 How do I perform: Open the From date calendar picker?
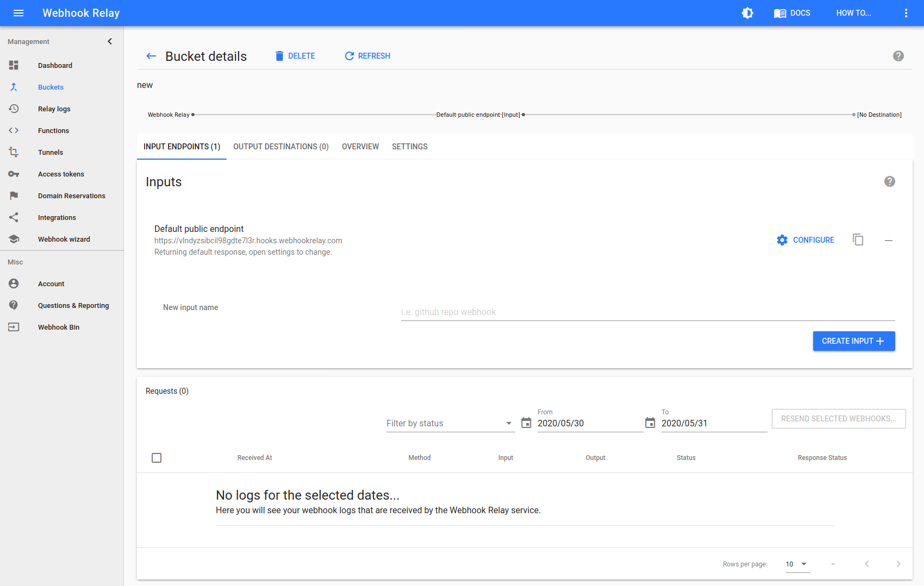click(526, 423)
